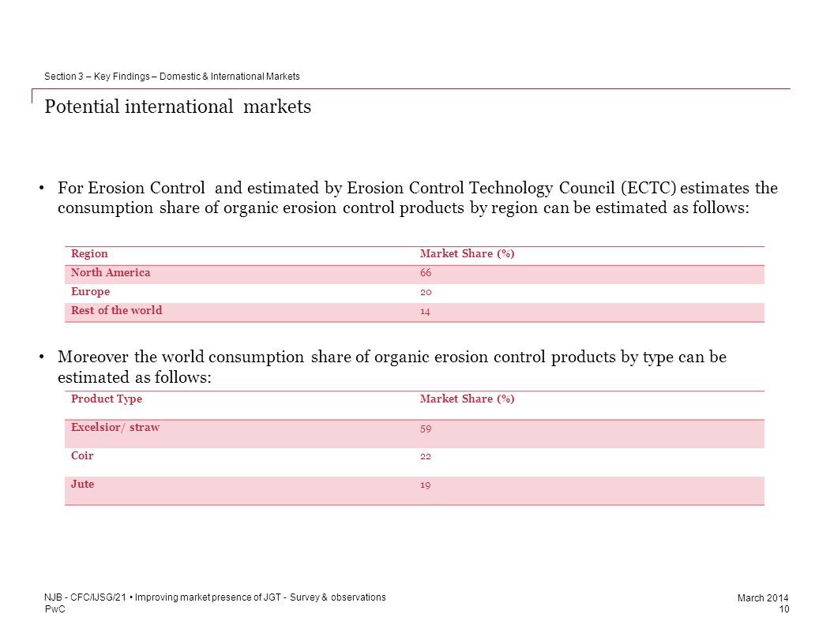
Task: Select the Jute row label
Action: [x=82, y=484]
